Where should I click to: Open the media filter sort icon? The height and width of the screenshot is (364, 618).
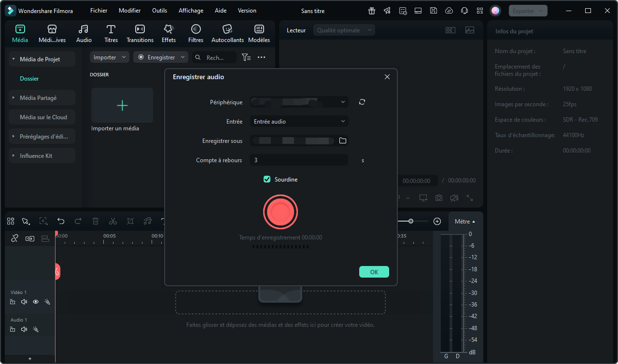246,57
